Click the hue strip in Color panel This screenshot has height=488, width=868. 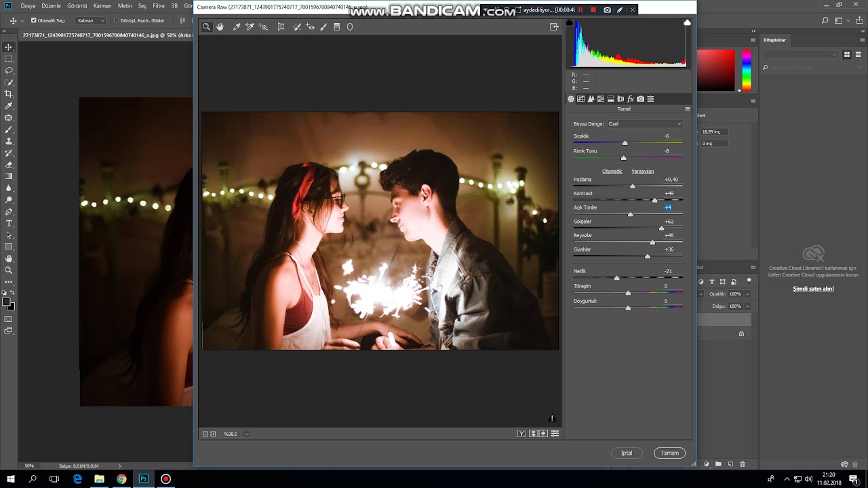(746, 70)
